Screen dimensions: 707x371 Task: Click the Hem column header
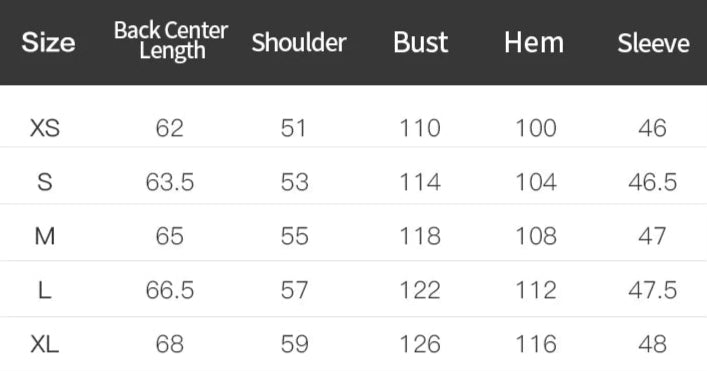(x=534, y=43)
